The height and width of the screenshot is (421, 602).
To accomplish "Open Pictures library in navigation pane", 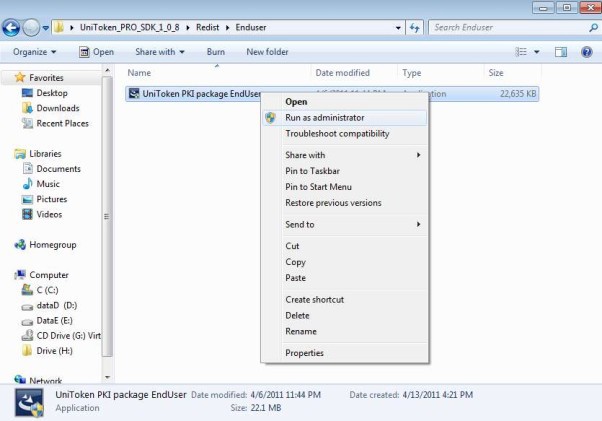I will (51, 199).
